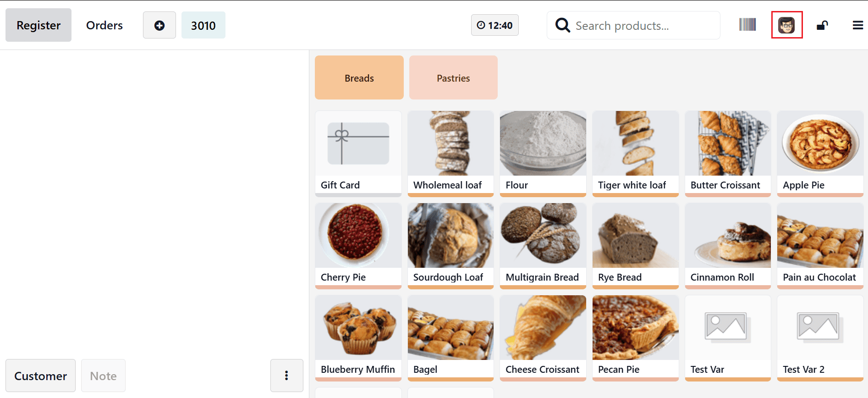
Task: Filter products by Pastries category
Action: pyautogui.click(x=453, y=78)
